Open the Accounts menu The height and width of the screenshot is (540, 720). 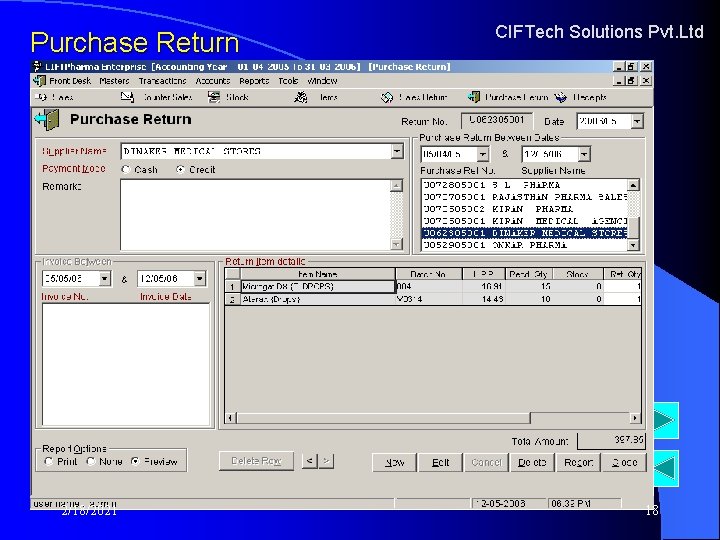point(213,81)
